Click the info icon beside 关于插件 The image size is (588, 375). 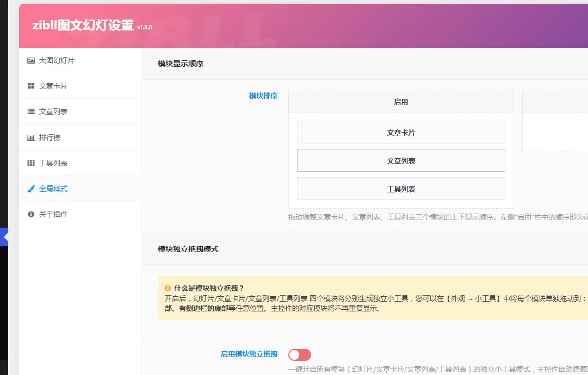[x=31, y=214]
